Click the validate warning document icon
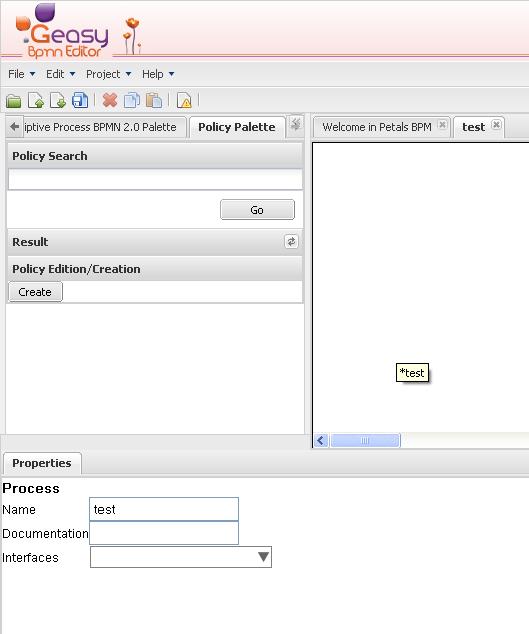This screenshot has height=634, width=529. 184,100
